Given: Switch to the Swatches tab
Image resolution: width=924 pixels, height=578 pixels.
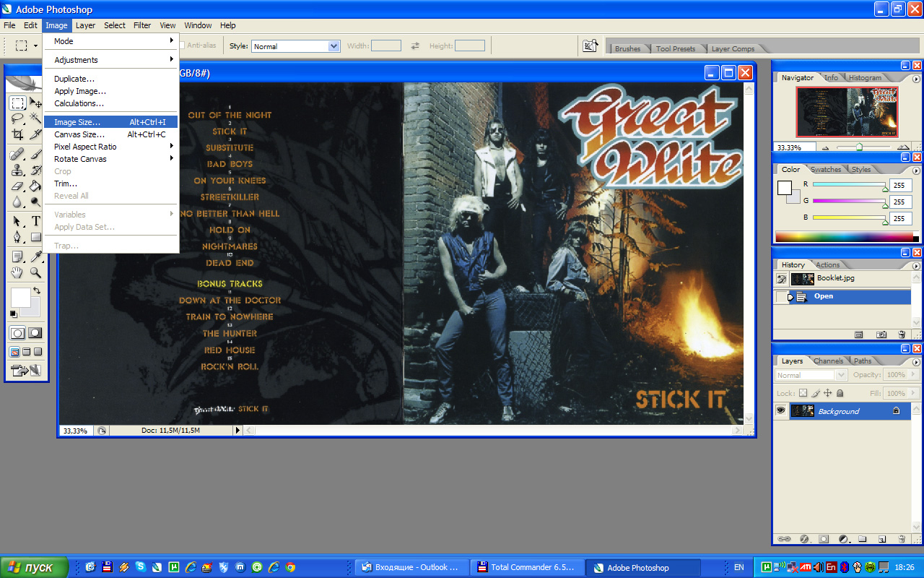Looking at the screenshot, I should click(826, 170).
